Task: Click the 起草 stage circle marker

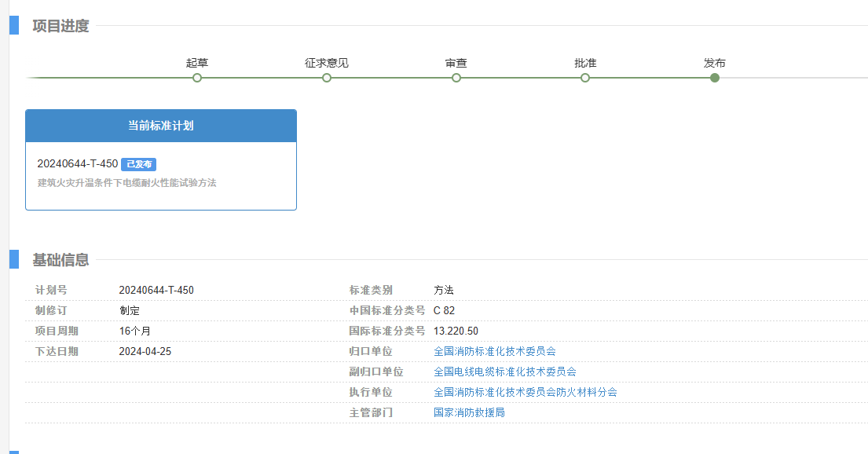Action: coord(197,78)
